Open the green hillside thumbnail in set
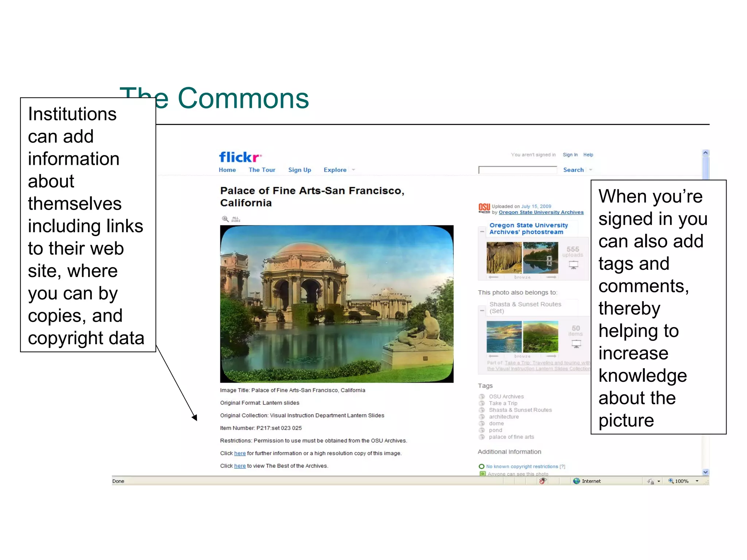Image resolution: width=747 pixels, height=560 pixels. click(x=540, y=337)
